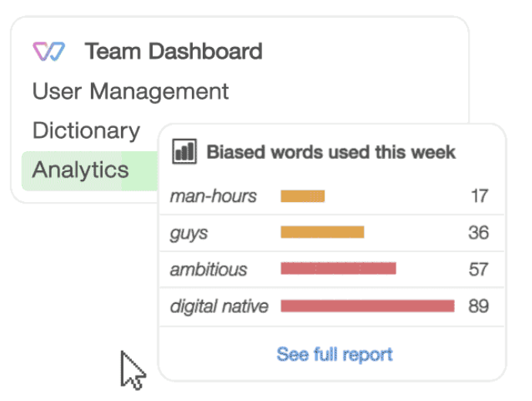This screenshot has height=401, width=532.
Task: Click the orange man-hours bar
Action: pos(302,197)
